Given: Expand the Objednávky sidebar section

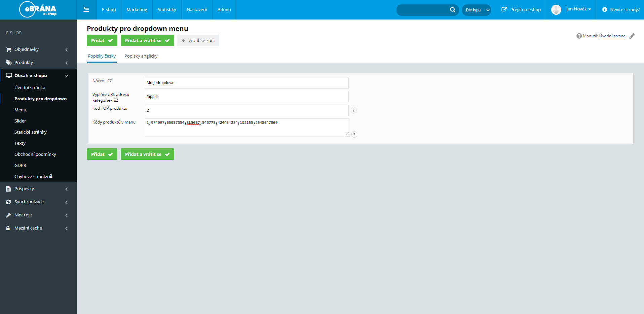Looking at the screenshot, I should coord(67,50).
